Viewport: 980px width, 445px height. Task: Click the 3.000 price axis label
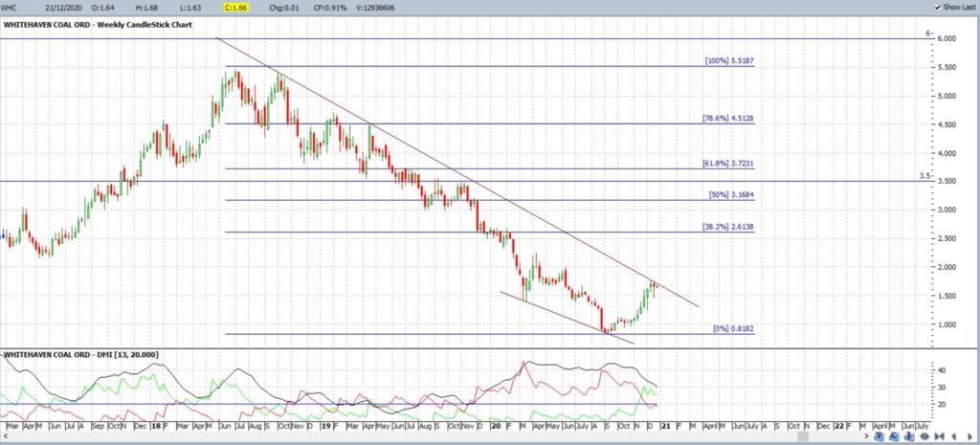click(947, 210)
